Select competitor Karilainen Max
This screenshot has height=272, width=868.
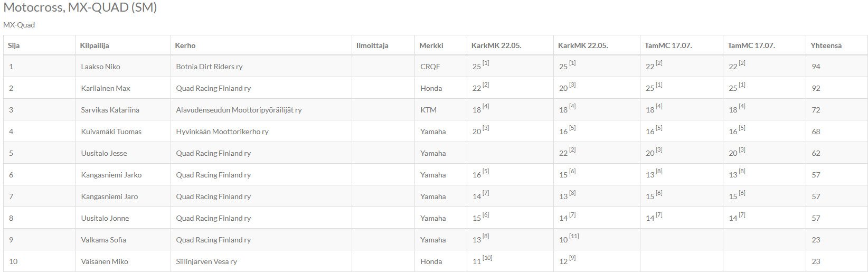coord(106,88)
